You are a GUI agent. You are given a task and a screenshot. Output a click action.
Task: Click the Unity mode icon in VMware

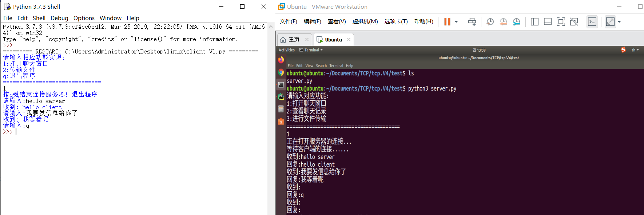574,22
